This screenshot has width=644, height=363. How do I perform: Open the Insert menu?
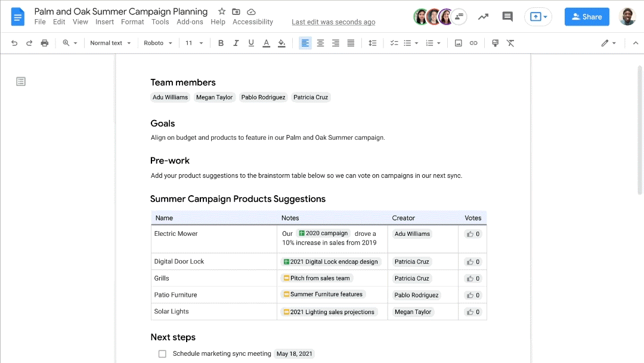pos(104,22)
